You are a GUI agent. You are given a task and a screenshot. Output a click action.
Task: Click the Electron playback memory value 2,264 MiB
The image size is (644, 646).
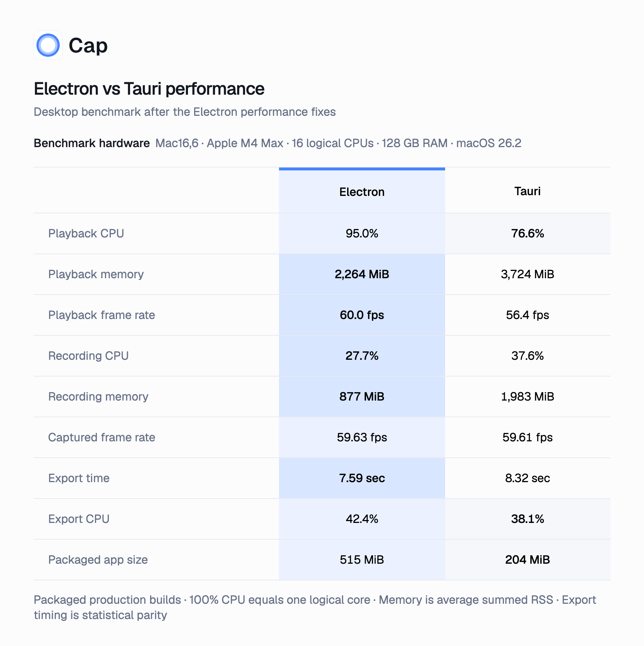362,274
